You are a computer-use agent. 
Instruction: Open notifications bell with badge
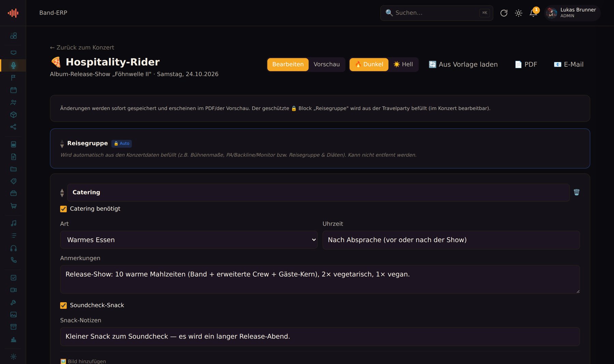pyautogui.click(x=533, y=13)
